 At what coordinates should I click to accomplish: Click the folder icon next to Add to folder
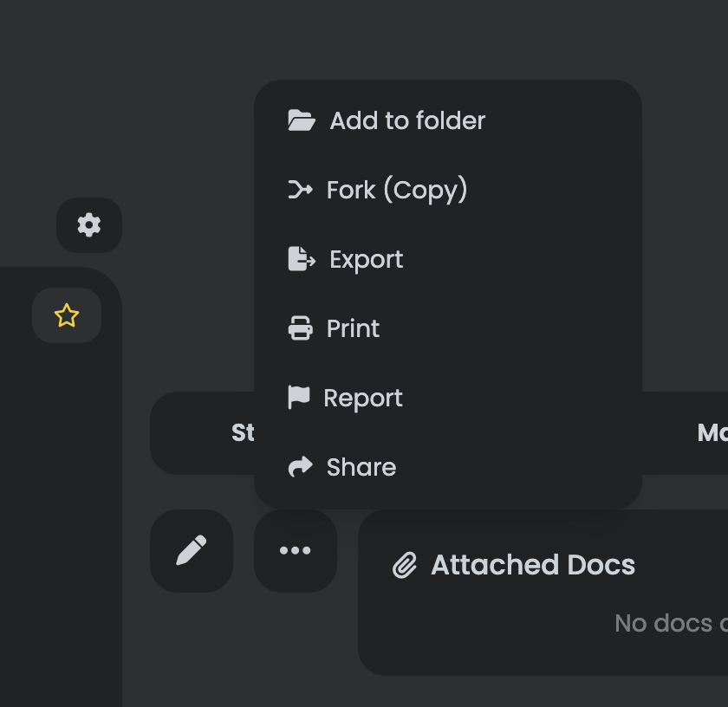point(301,120)
